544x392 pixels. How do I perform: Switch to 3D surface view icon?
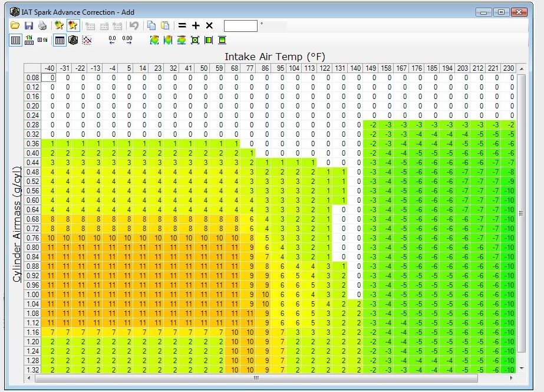coord(73,40)
